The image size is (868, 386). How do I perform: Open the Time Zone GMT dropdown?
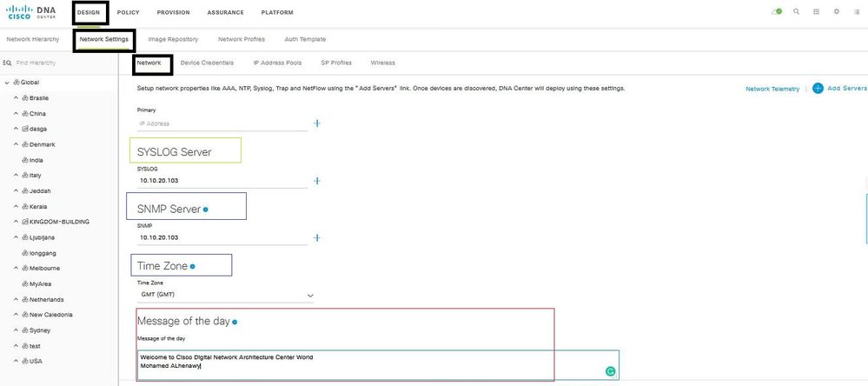(225, 296)
